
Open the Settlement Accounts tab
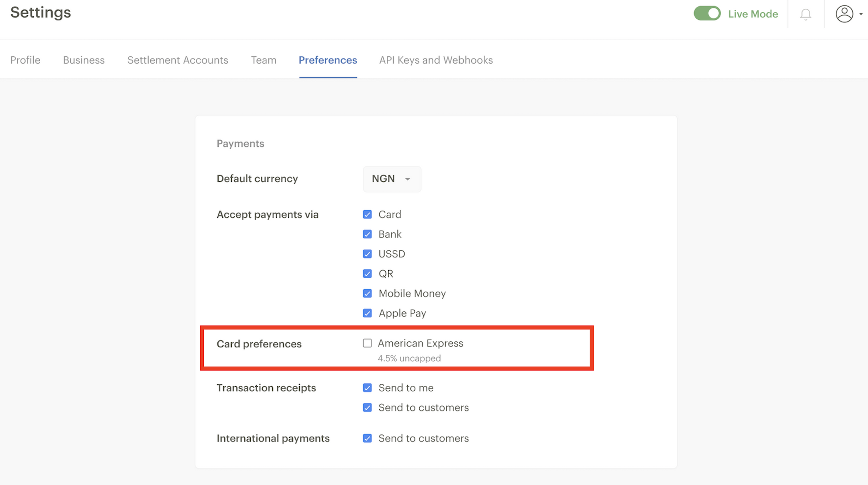coord(178,60)
